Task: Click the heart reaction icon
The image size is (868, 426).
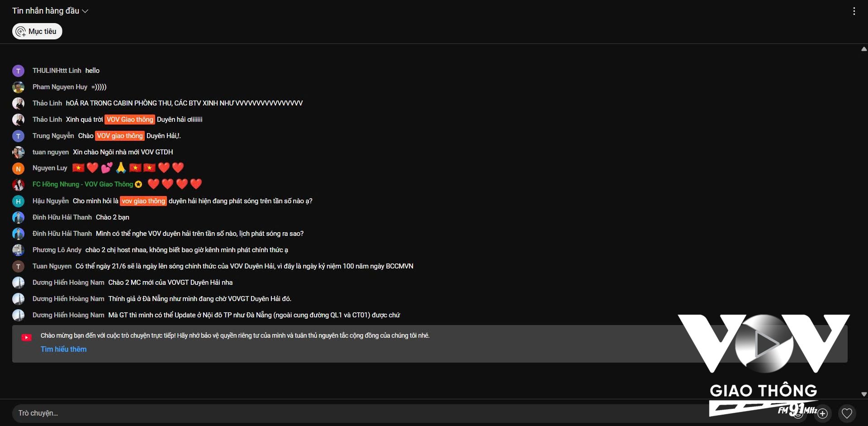Action: click(847, 413)
